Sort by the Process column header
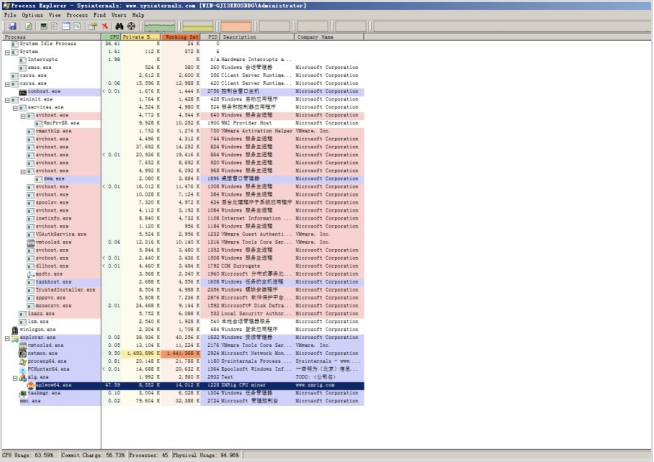 pos(51,37)
